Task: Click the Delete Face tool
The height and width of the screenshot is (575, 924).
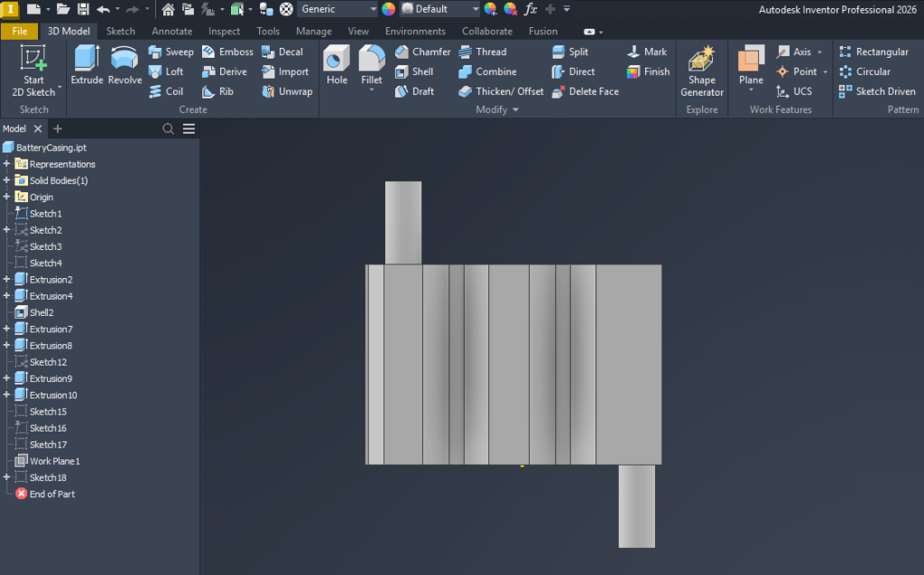Action: pyautogui.click(x=585, y=91)
